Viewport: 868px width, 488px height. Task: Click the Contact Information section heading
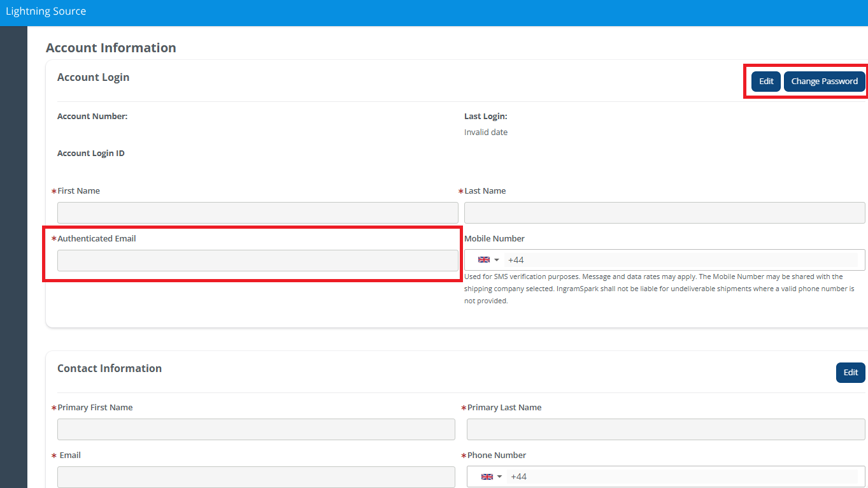(110, 368)
